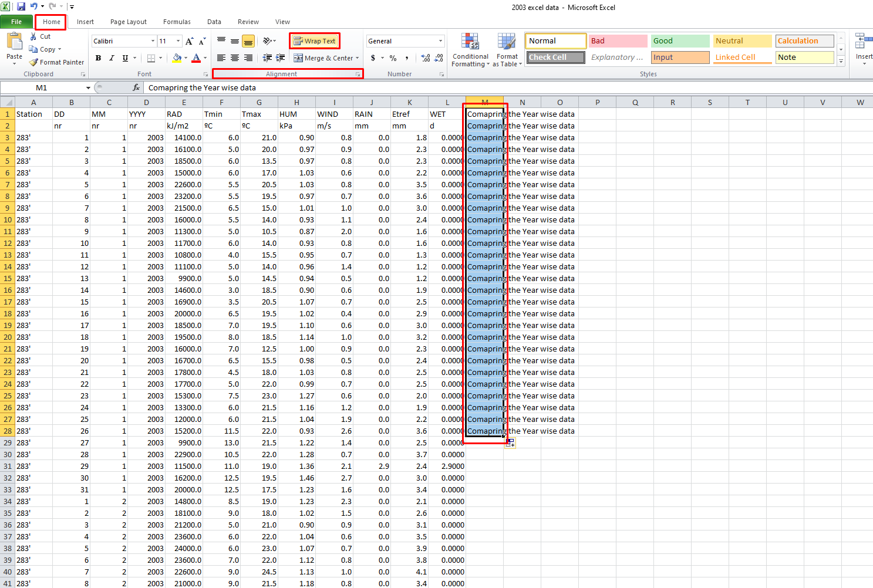Apply bold formatting from the Font group
This screenshot has width=873, height=588.
pyautogui.click(x=99, y=58)
